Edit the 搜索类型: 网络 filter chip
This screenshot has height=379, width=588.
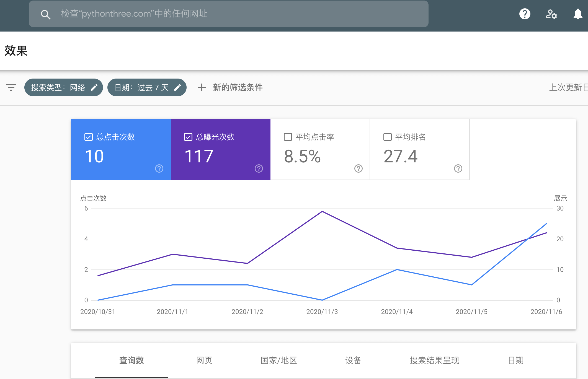pyautogui.click(x=64, y=87)
